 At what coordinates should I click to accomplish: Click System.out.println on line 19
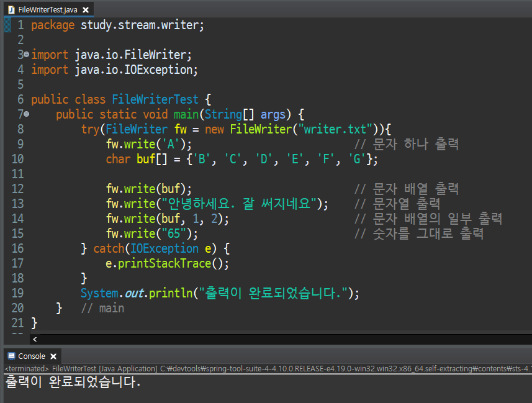coord(137,293)
